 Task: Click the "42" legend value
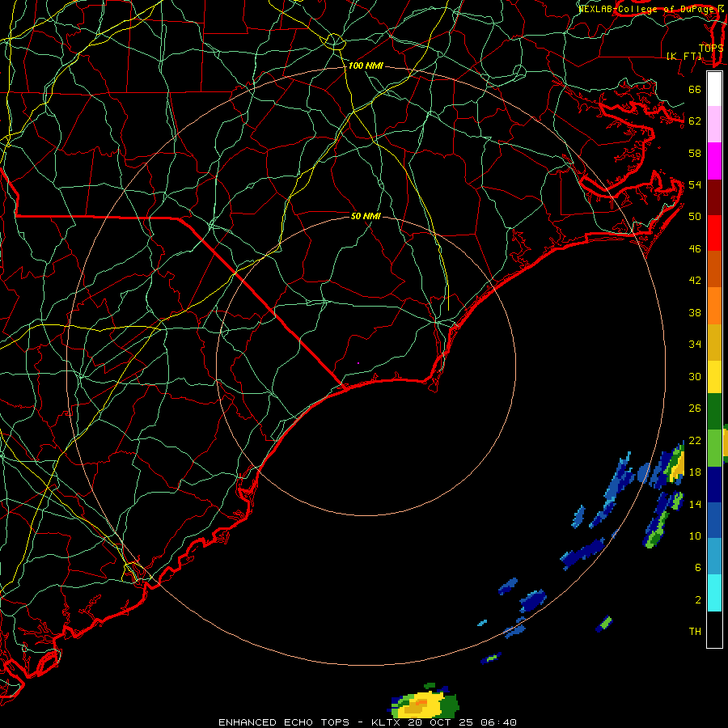point(695,281)
